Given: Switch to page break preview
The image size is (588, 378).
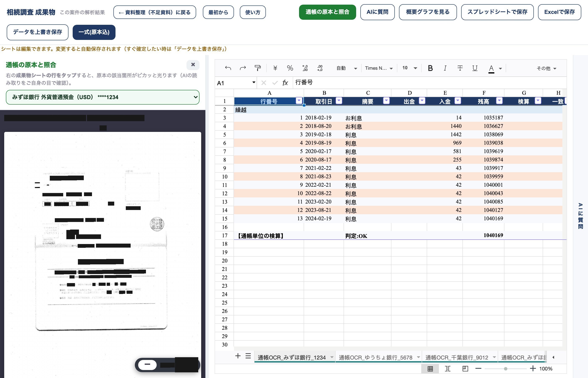Looking at the screenshot, I should 448,368.
